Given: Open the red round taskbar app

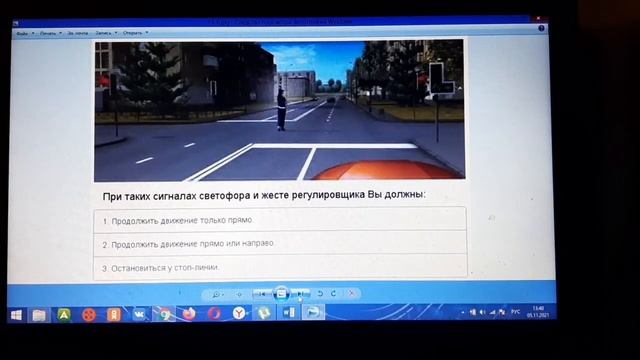Looking at the screenshot, I should (89, 315).
